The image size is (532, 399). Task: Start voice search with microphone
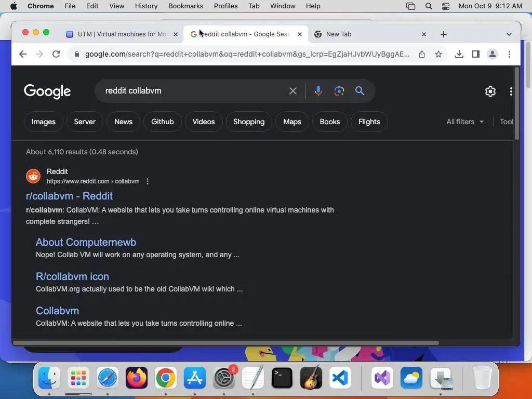[318, 91]
